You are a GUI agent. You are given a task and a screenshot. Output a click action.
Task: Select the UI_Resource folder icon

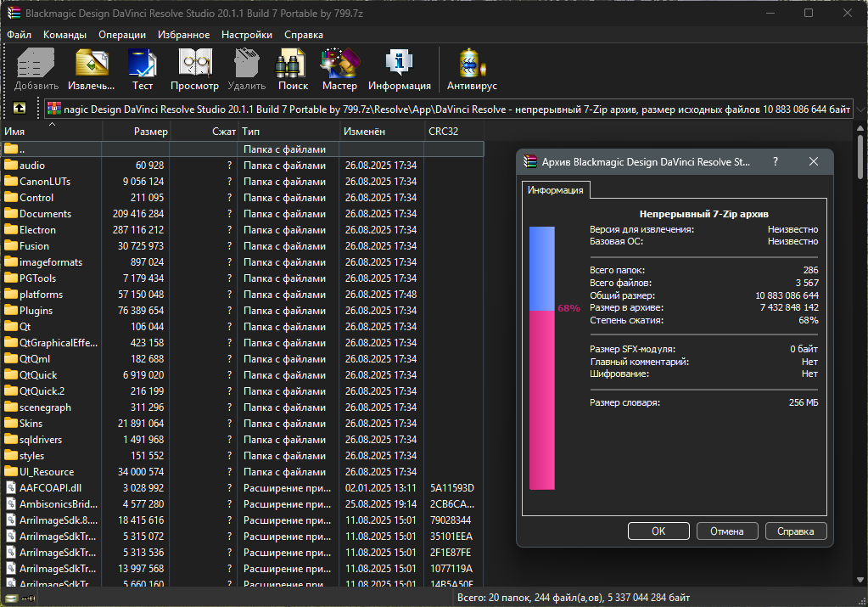[x=11, y=471]
